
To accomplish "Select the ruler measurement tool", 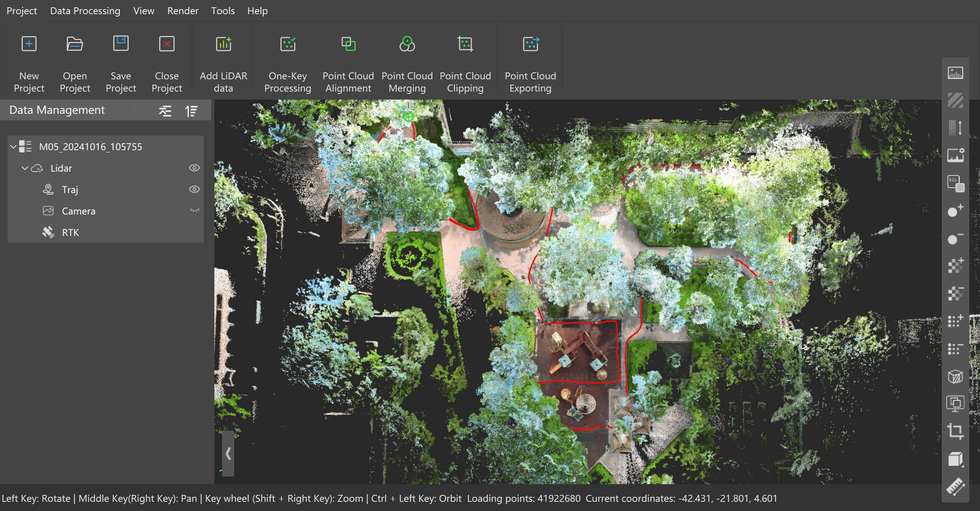I will pos(955,486).
